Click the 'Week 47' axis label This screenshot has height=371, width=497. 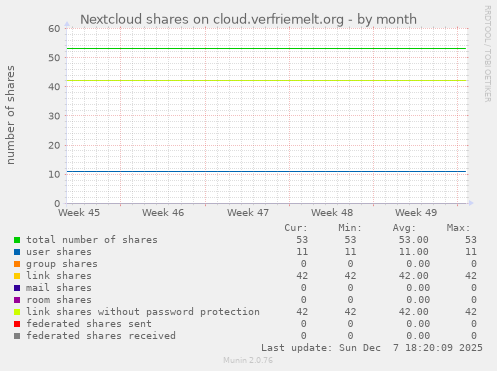pos(248,212)
